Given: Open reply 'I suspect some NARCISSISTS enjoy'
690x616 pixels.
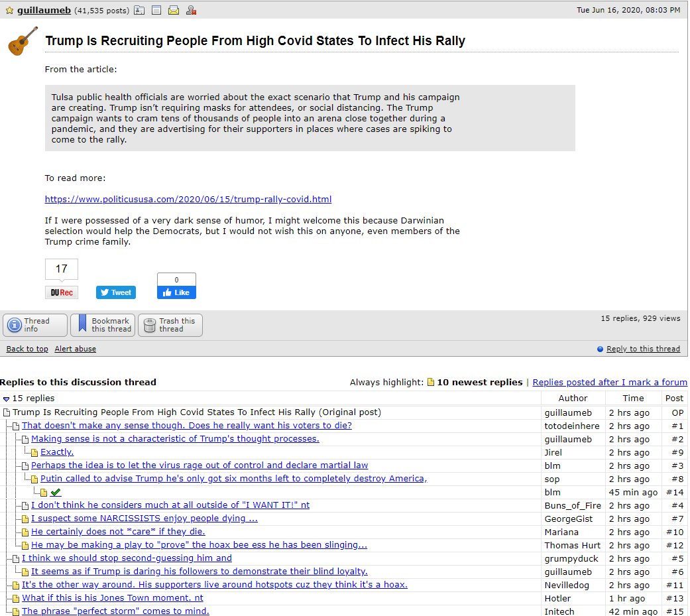Looking at the screenshot, I should click(144, 519).
